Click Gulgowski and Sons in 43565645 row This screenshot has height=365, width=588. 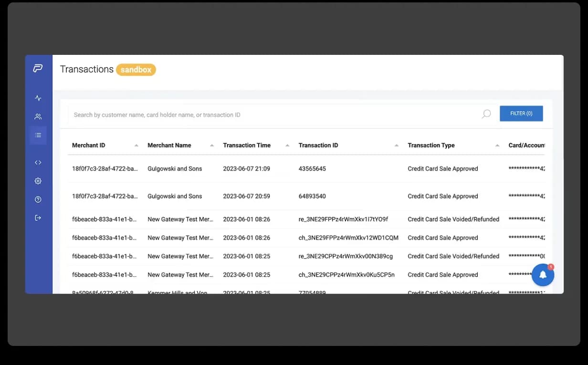175,169
